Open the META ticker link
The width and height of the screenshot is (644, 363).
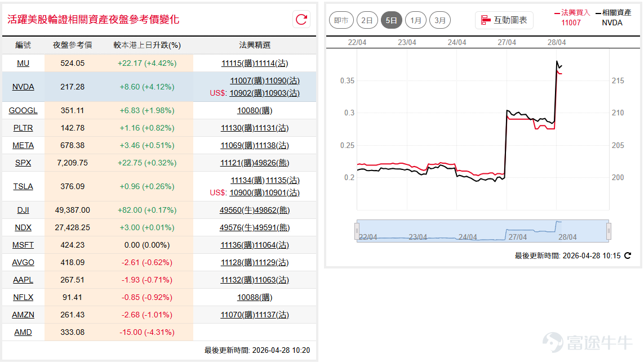point(23,146)
